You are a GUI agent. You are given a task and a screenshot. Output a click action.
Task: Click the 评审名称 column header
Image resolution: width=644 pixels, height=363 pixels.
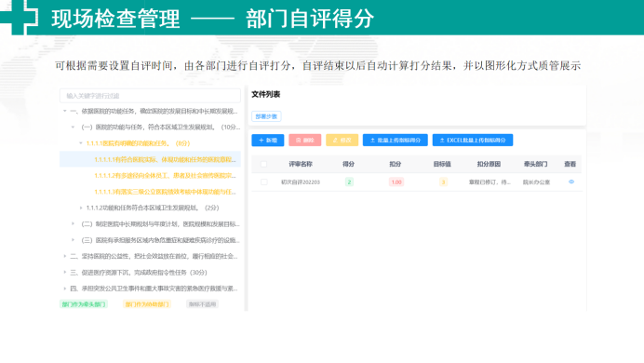301,164
